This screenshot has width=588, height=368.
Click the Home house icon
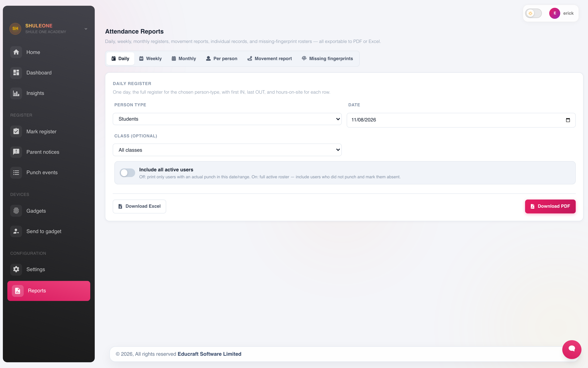(x=16, y=52)
